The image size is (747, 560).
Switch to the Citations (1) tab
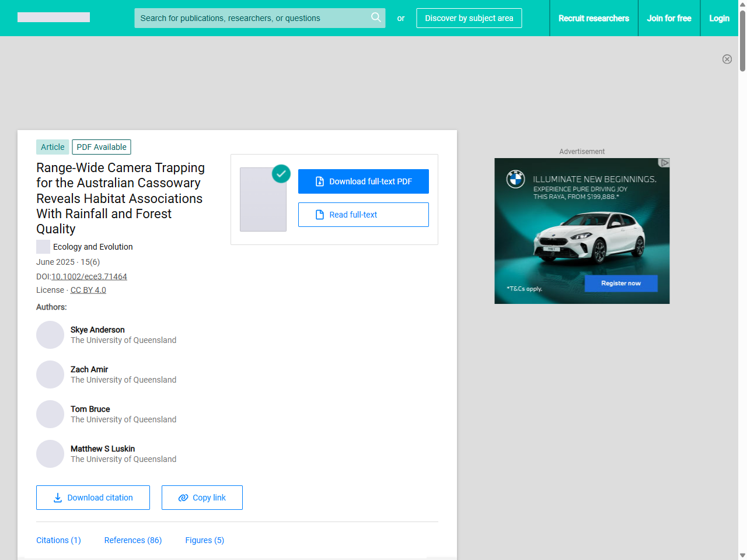(x=58, y=540)
